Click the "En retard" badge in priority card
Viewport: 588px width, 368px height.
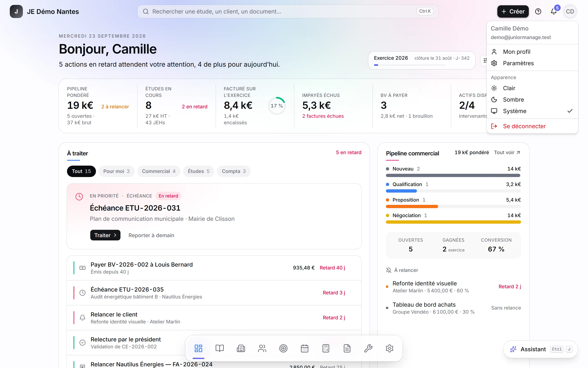tap(168, 196)
